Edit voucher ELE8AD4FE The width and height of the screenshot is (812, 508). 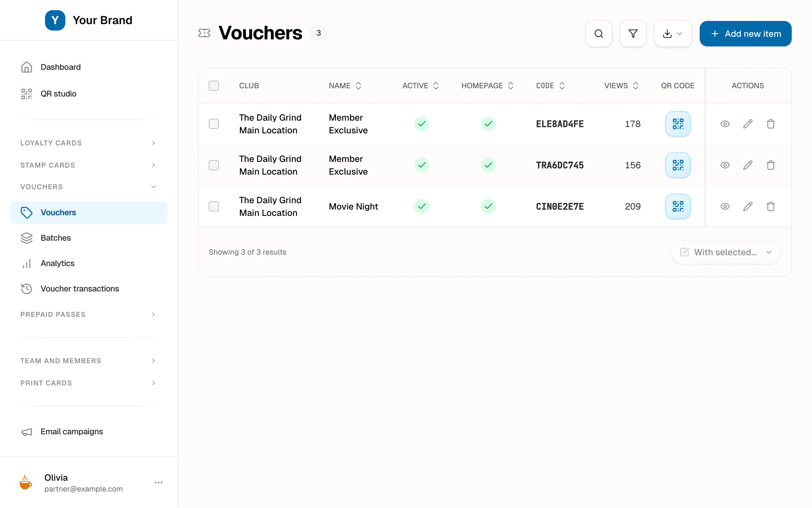[x=748, y=124]
